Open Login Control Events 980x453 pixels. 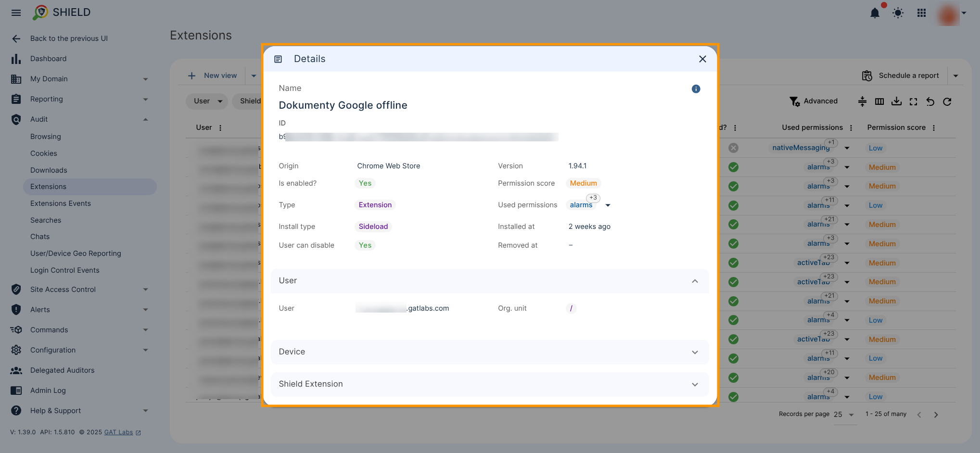pyautogui.click(x=65, y=270)
